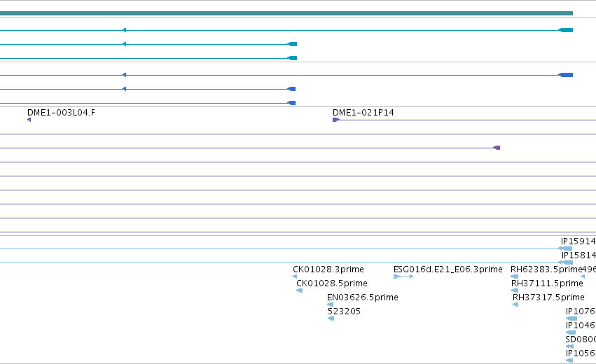
Task: Click the EN03626.5prime label
Action: pyautogui.click(x=363, y=297)
